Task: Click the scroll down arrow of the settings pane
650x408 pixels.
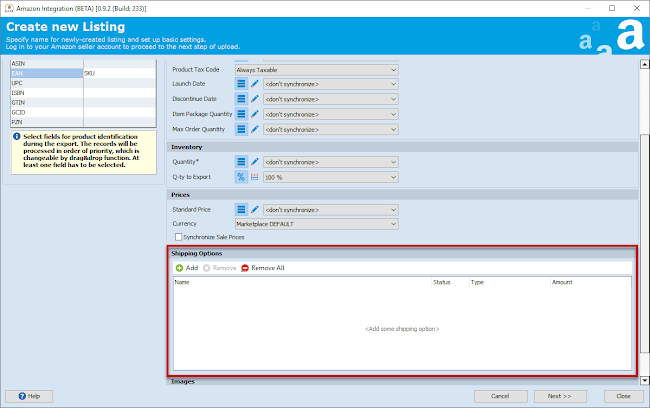Action: click(645, 380)
